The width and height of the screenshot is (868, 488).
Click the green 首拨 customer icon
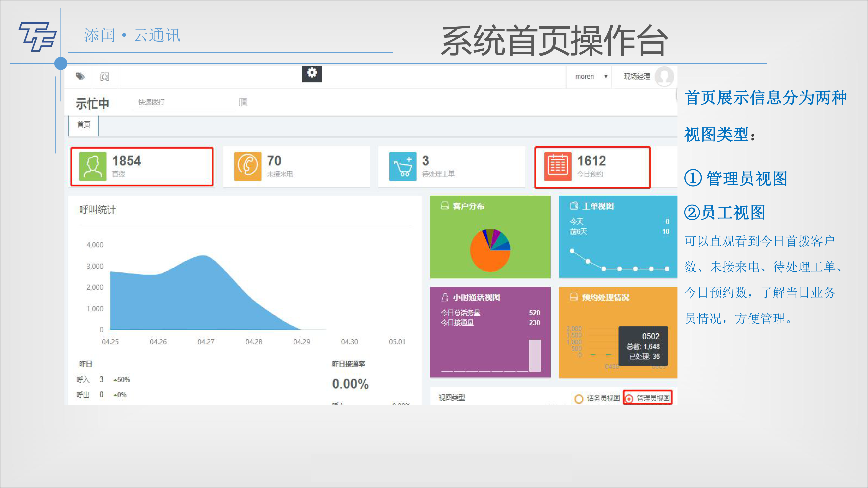click(93, 166)
